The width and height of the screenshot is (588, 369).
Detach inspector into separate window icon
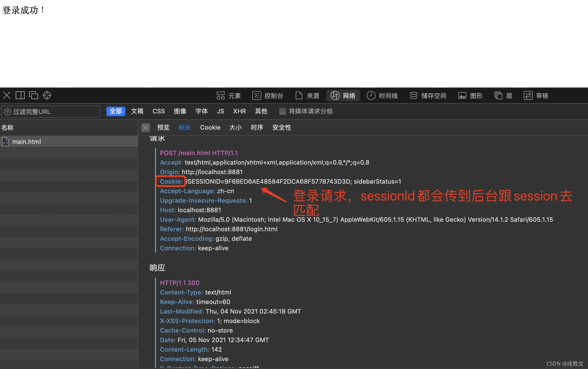coord(34,95)
